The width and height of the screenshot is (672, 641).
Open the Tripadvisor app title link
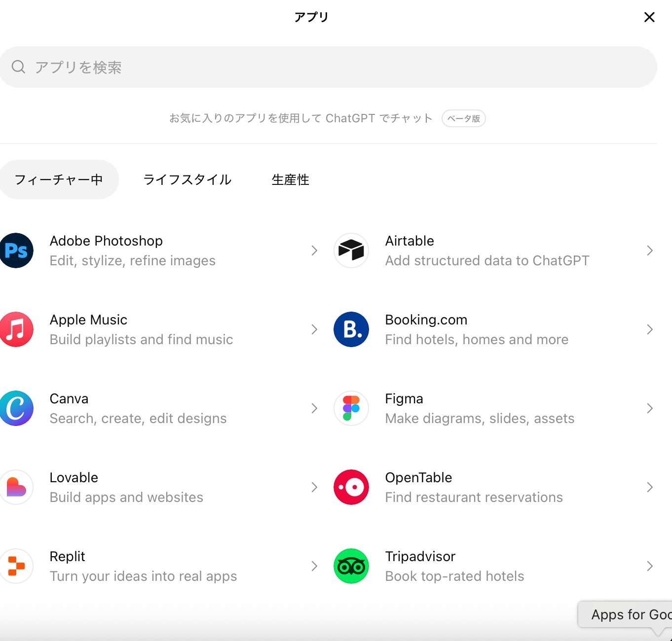point(420,556)
